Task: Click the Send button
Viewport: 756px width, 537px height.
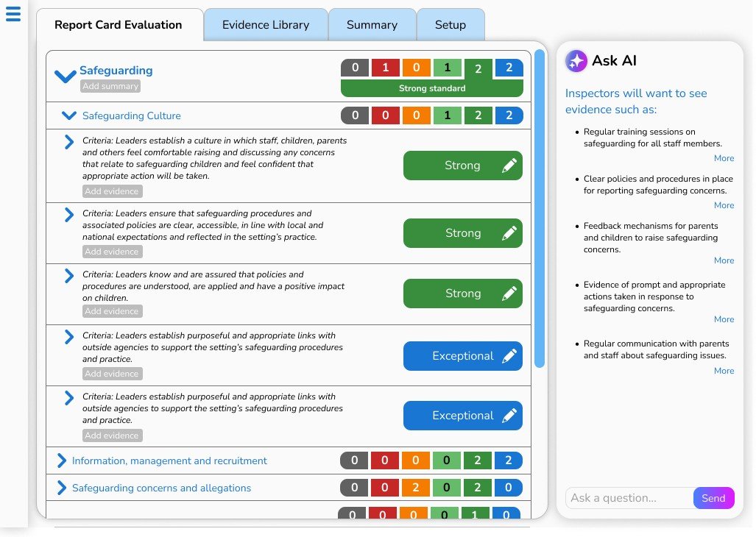Action: point(713,498)
